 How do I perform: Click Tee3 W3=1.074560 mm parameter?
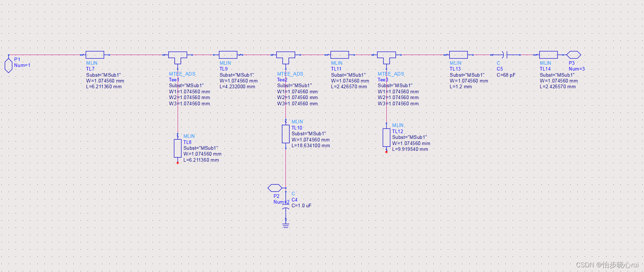(398, 103)
